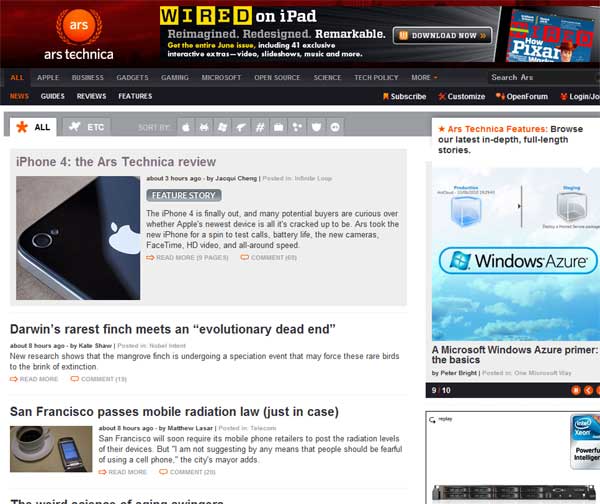Click author link Matthew Lasar
The width and height of the screenshot is (600, 504).
(x=190, y=428)
